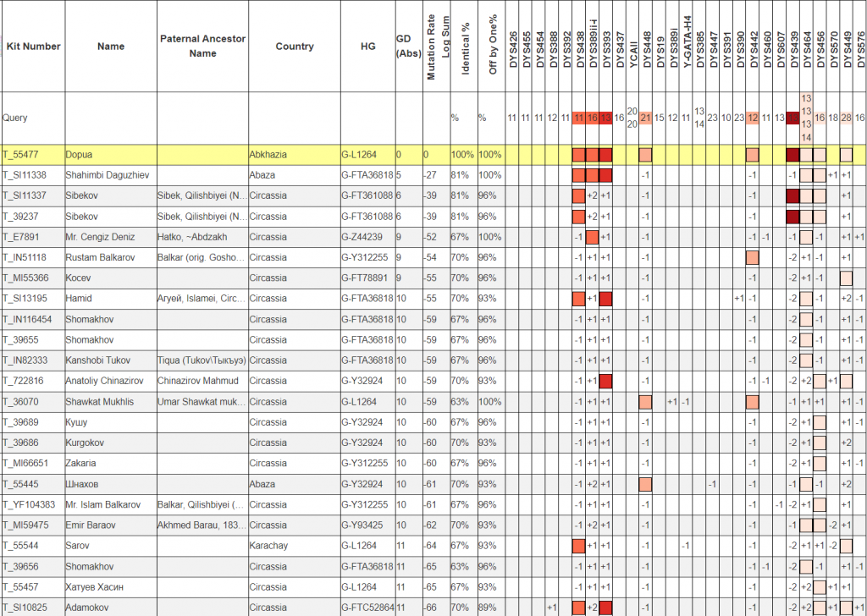The image size is (867, 616).
Task: Click the DYS442 orange cell in Dopua row
Action: (753, 155)
